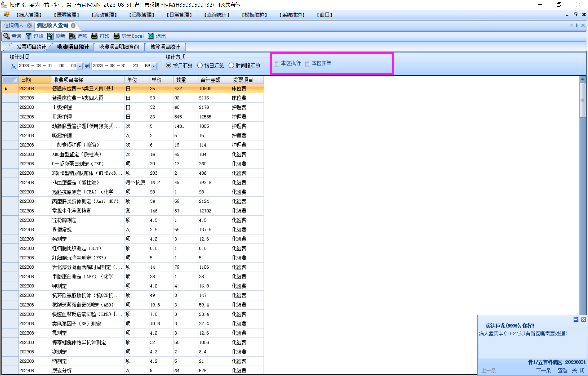Click the 查看 link in the notification
Screen dimensions: 588x376
[562, 370]
